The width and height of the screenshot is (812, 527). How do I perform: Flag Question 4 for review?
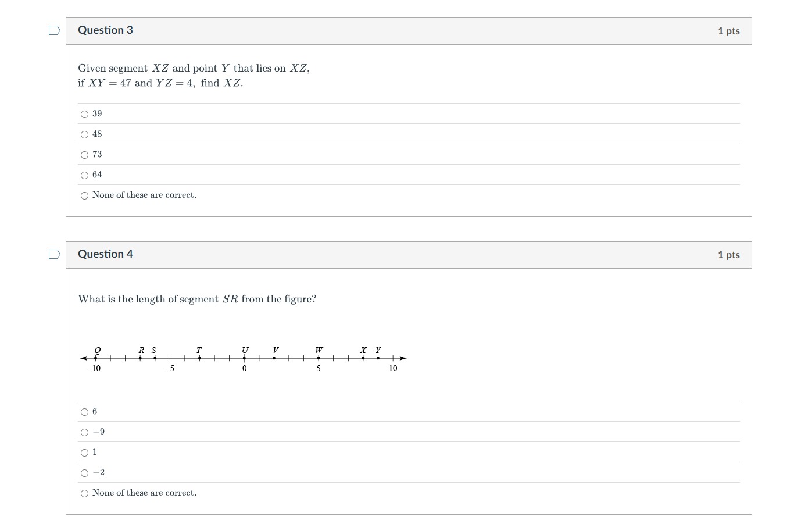[x=54, y=254]
